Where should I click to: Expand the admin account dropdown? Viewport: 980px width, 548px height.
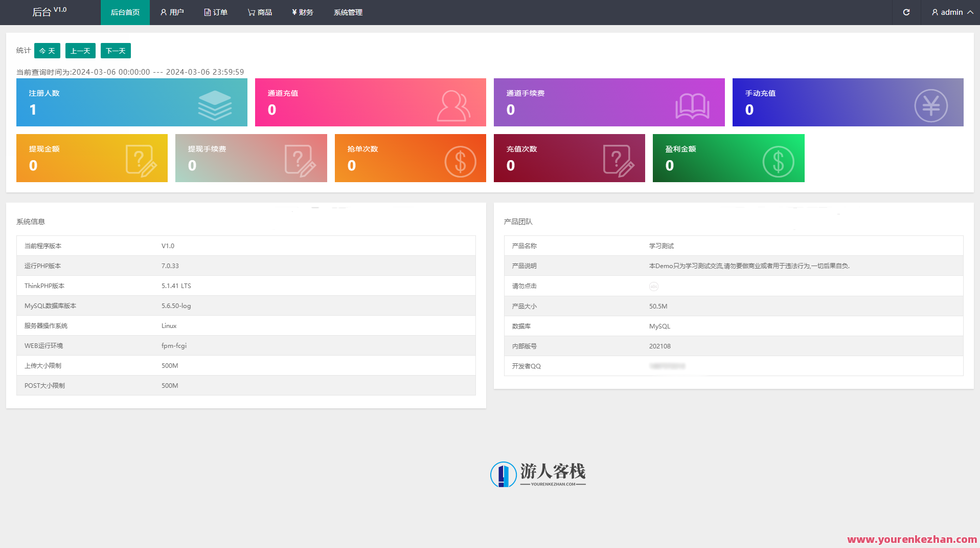[x=952, y=12]
